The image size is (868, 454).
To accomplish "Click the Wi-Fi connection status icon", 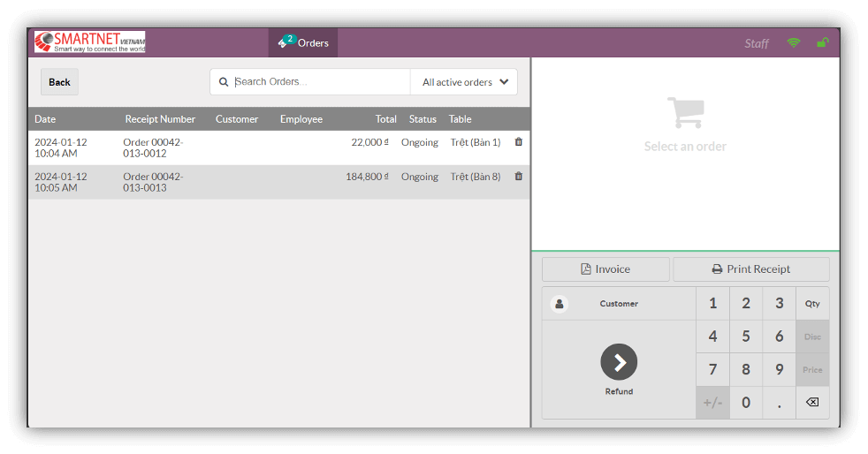I will click(793, 43).
